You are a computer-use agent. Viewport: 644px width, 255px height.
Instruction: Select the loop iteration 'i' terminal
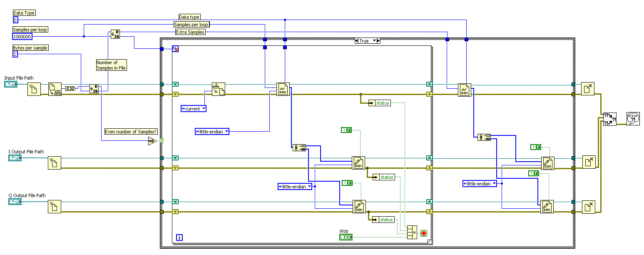point(179,237)
